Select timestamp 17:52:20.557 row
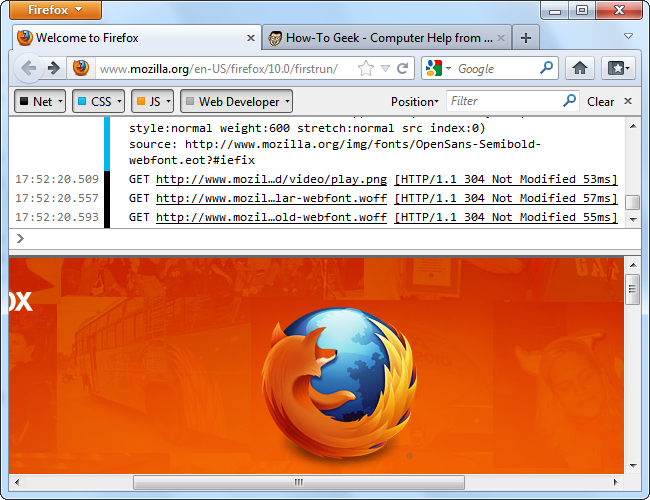The width and height of the screenshot is (650, 500). [57, 199]
